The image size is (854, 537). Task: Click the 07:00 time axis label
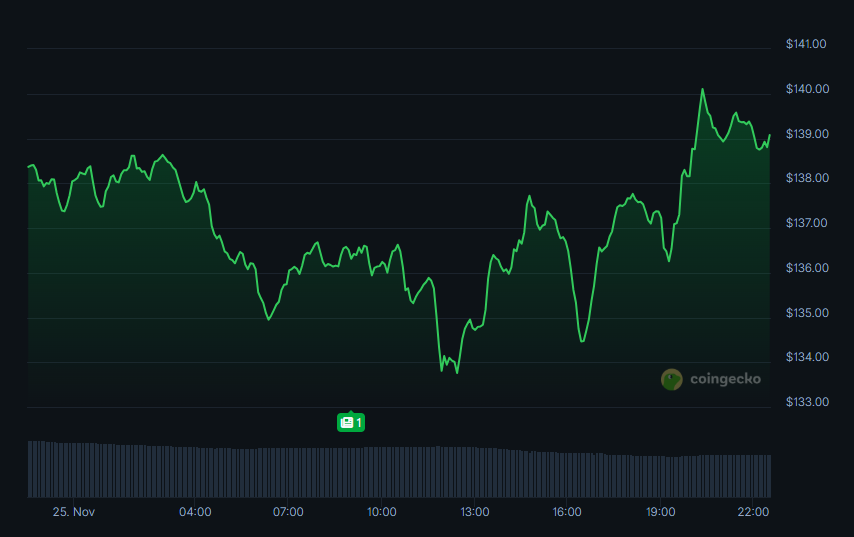[288, 512]
